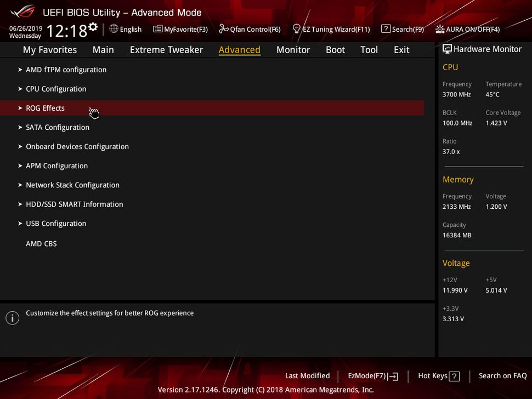Screen dimensions: 532x399
Task: Open the English language selector
Action: (126, 29)
